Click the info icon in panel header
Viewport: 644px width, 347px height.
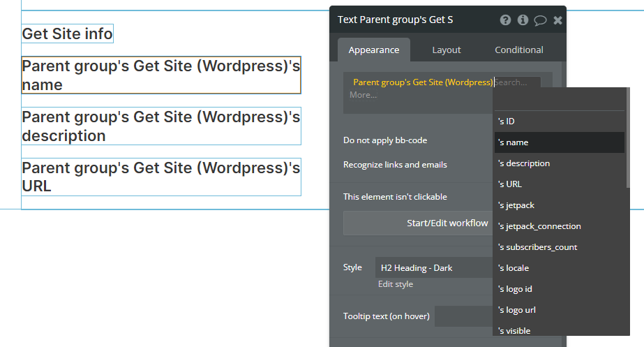[523, 20]
